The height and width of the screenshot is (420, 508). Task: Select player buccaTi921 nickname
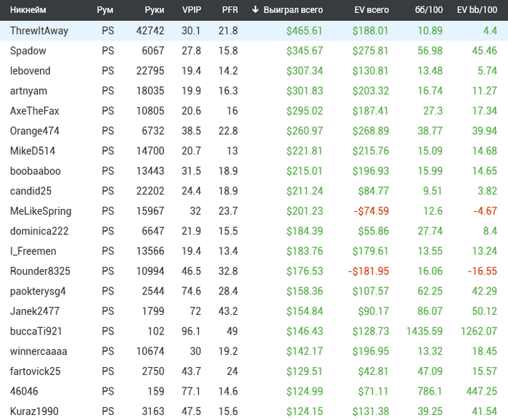36,332
